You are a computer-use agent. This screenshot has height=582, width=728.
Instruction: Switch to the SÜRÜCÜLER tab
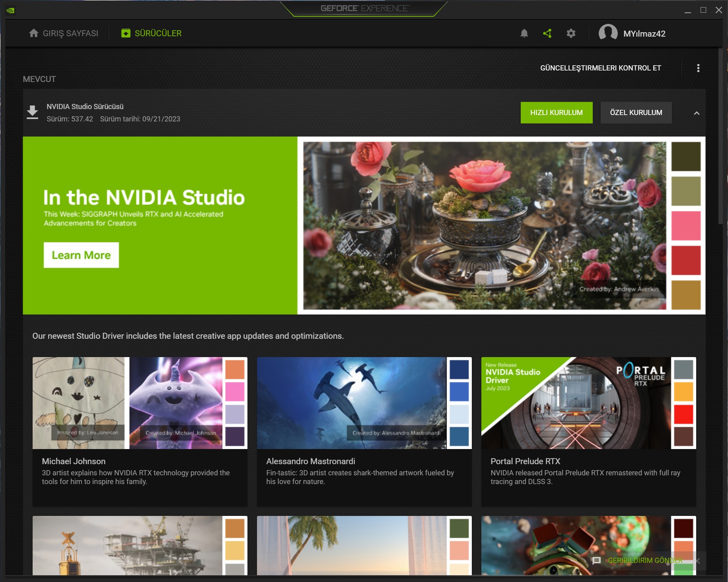(151, 33)
